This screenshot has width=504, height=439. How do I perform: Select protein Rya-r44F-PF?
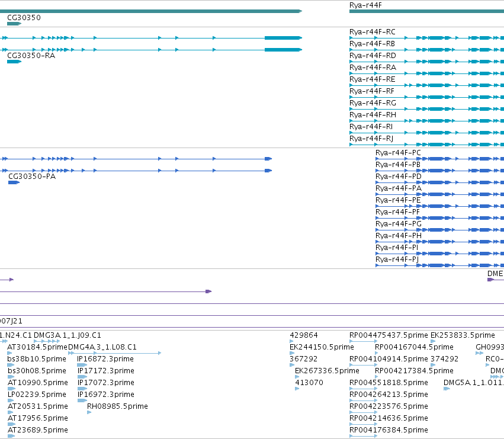397,212
